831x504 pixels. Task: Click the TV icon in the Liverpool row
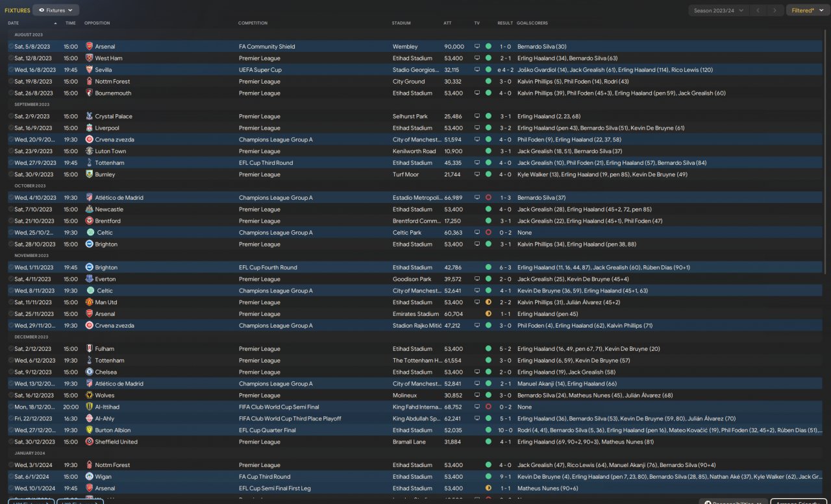(x=477, y=128)
